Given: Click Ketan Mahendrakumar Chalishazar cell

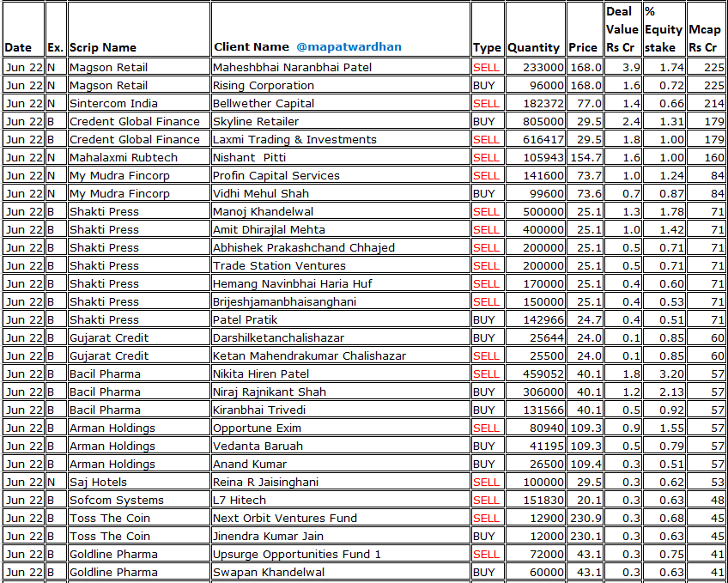Looking at the screenshot, I should 340,356.
